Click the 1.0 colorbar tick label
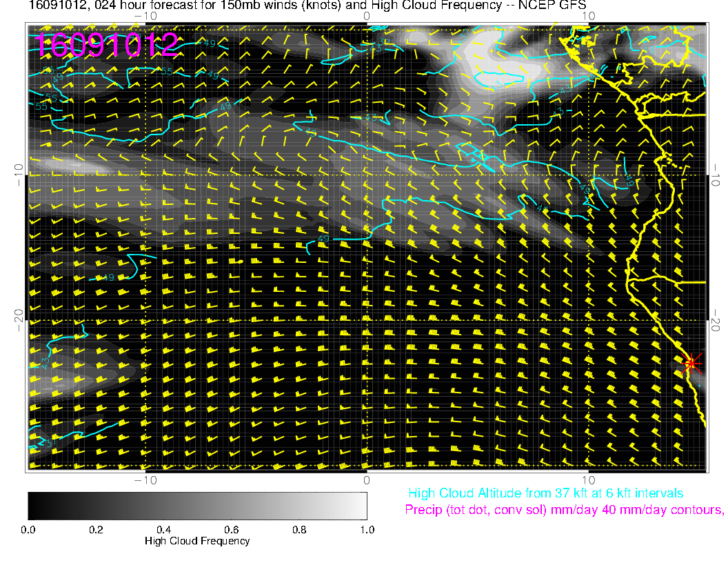728x563 pixels. click(367, 530)
